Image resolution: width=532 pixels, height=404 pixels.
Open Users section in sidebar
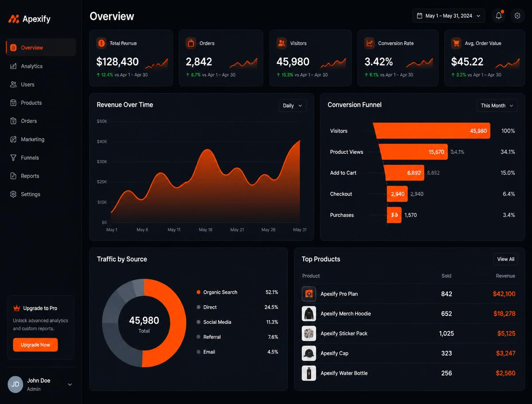click(41, 84)
